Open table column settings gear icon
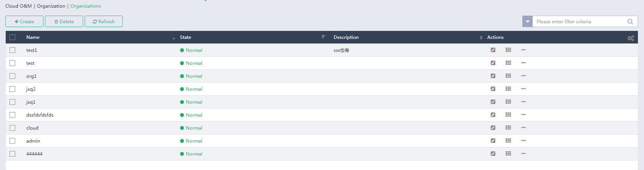The width and height of the screenshot is (644, 170). tap(631, 38)
